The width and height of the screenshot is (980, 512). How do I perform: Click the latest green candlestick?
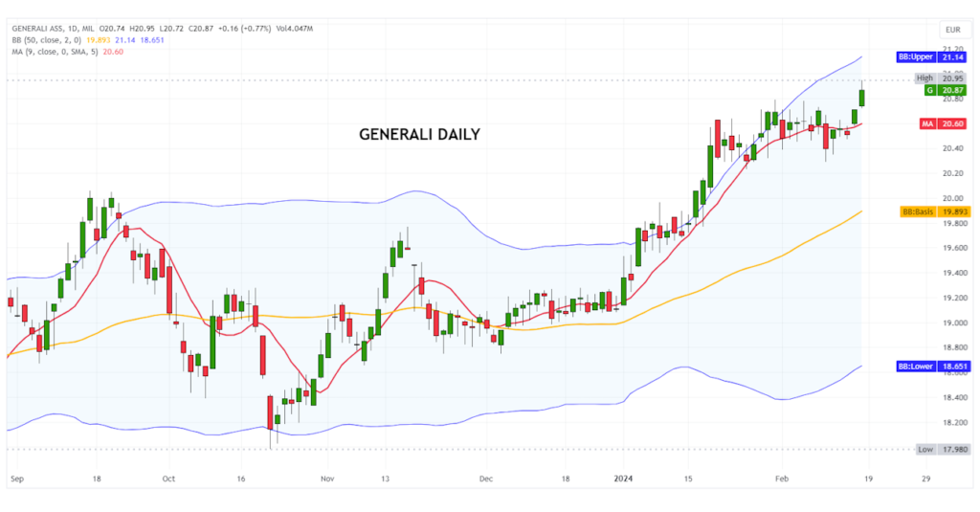tap(862, 97)
